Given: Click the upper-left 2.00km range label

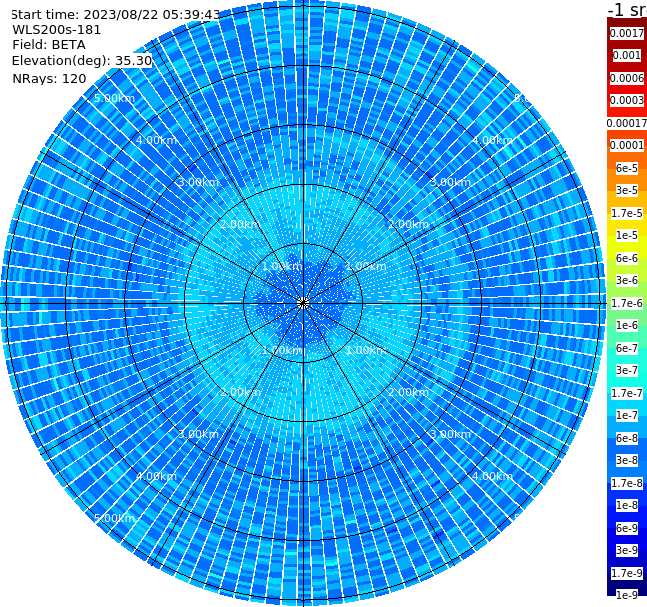Looking at the screenshot, I should pos(240,224).
